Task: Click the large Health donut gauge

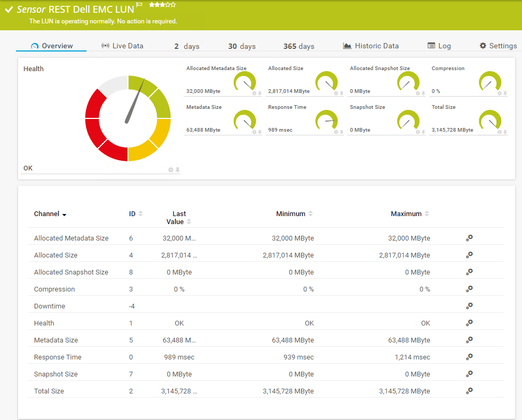Action: pyautogui.click(x=128, y=118)
